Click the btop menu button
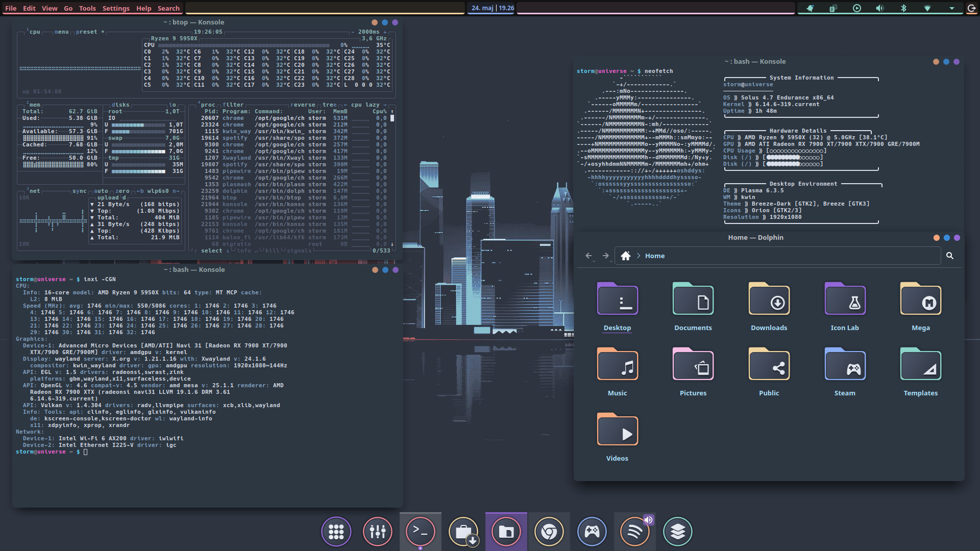980x551 pixels. tap(61, 32)
